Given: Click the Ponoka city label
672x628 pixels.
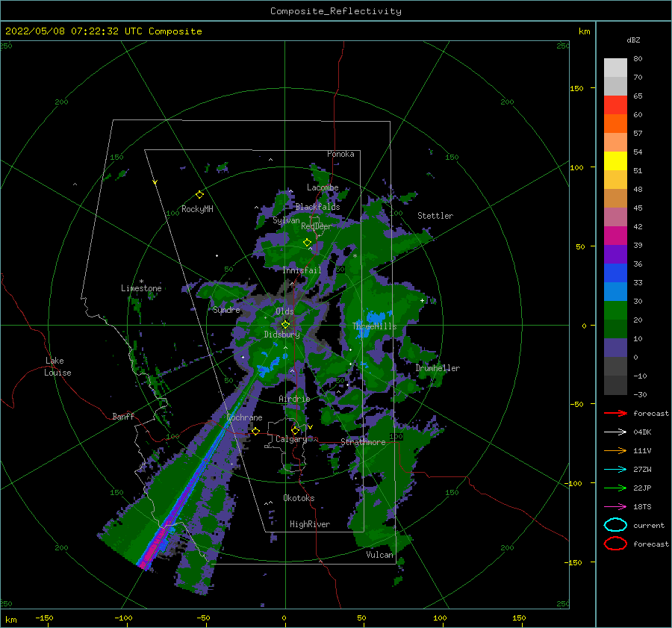Looking at the screenshot, I should [x=340, y=154].
